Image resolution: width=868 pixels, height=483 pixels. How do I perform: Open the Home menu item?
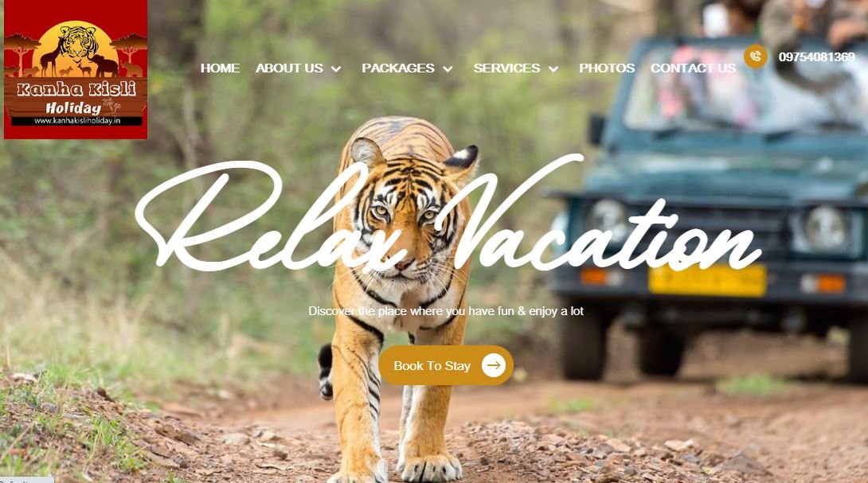click(220, 68)
